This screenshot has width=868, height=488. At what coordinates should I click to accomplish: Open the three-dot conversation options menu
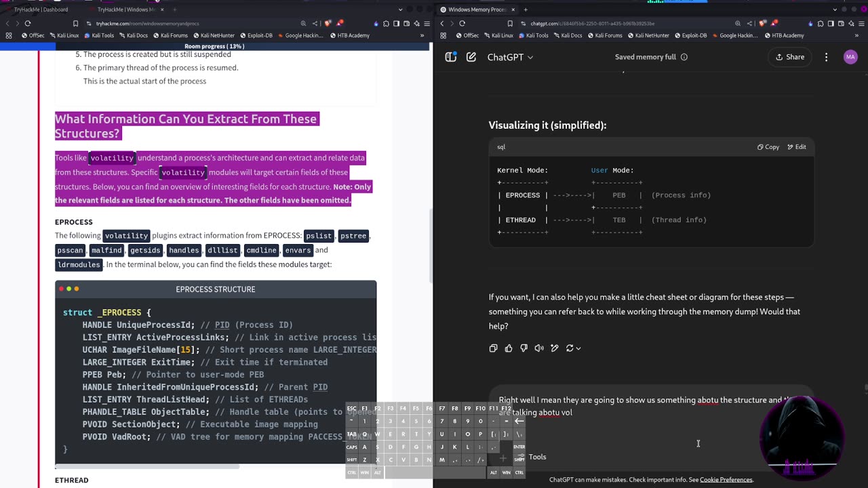826,57
